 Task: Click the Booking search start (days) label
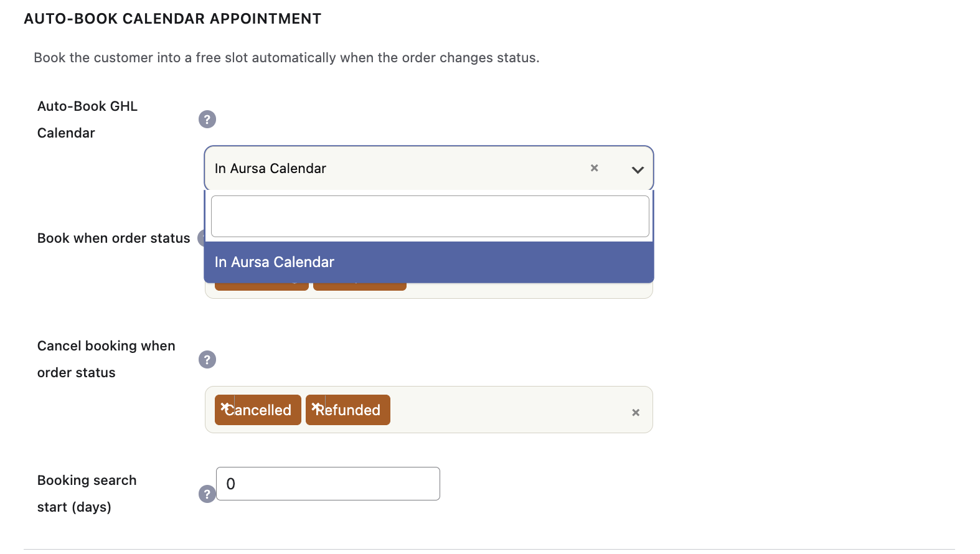pos(87,494)
